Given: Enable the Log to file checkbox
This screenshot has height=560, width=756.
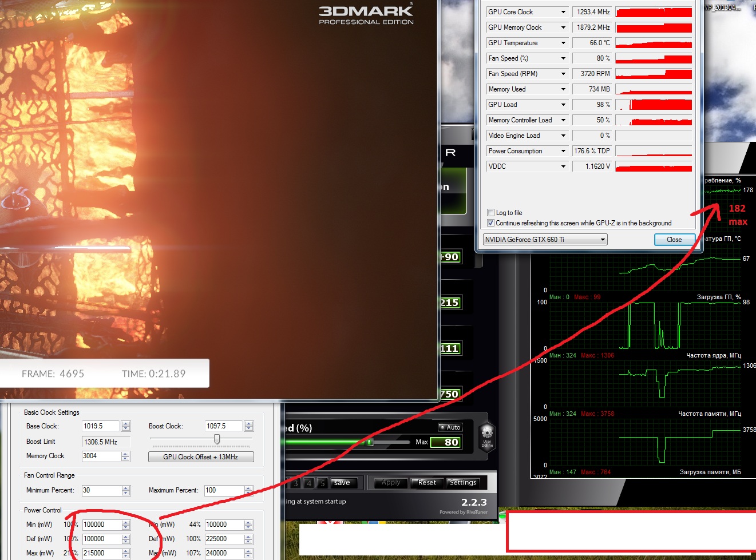Looking at the screenshot, I should (490, 213).
